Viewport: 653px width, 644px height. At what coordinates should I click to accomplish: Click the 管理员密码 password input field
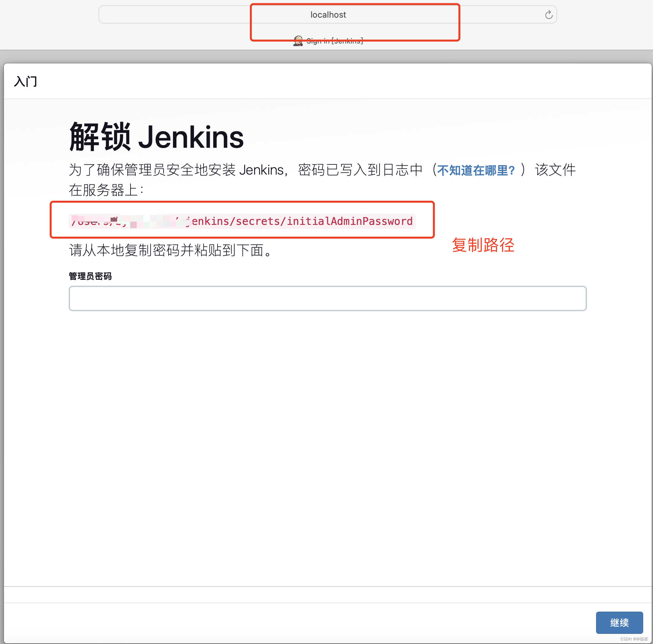point(327,298)
